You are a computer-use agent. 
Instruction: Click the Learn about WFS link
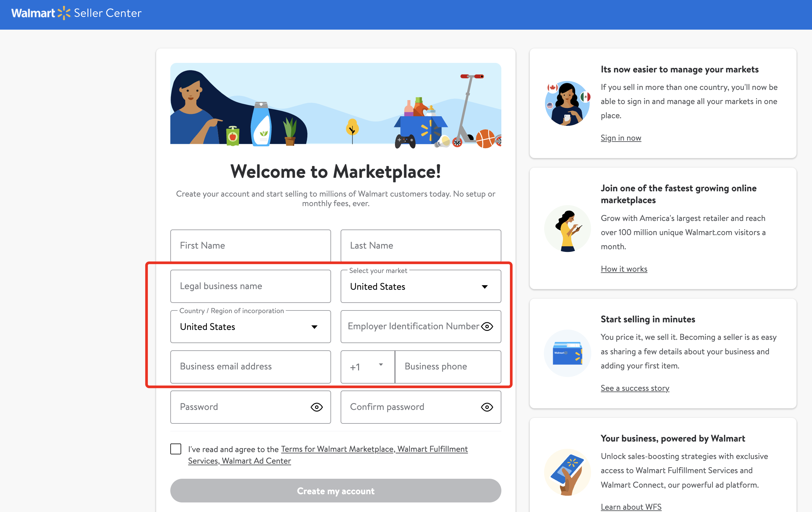(631, 507)
